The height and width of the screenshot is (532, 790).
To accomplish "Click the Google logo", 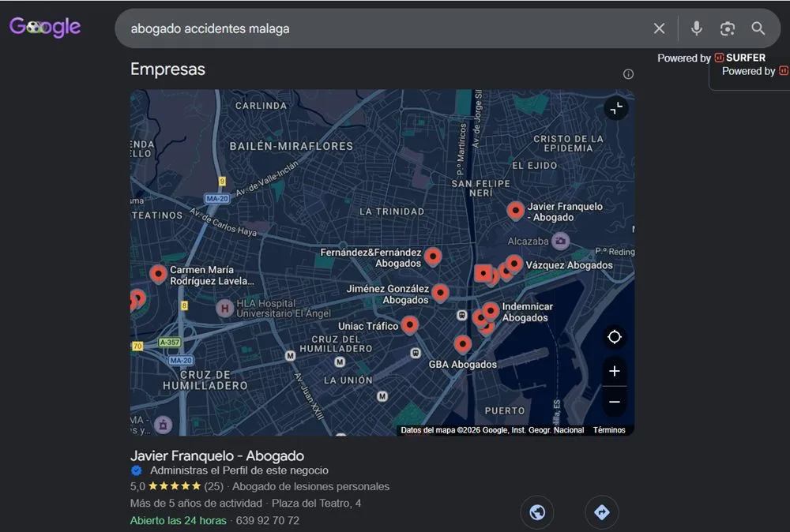I will (x=45, y=27).
